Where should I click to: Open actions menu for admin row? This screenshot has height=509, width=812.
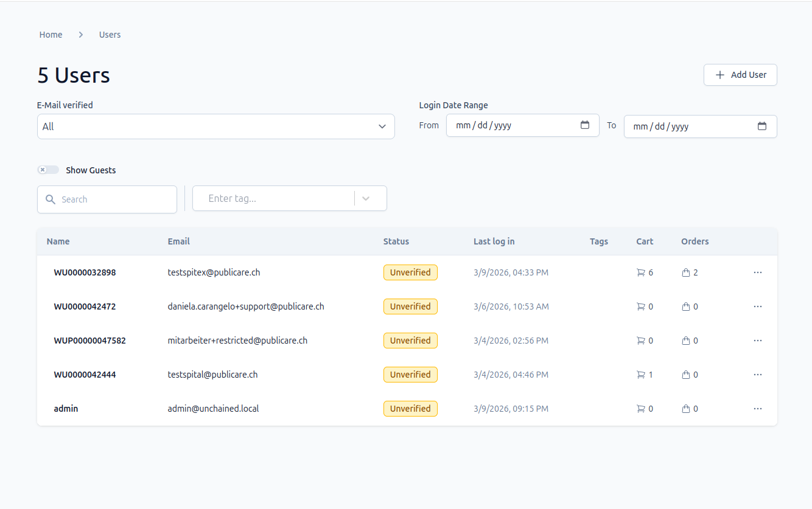757,409
